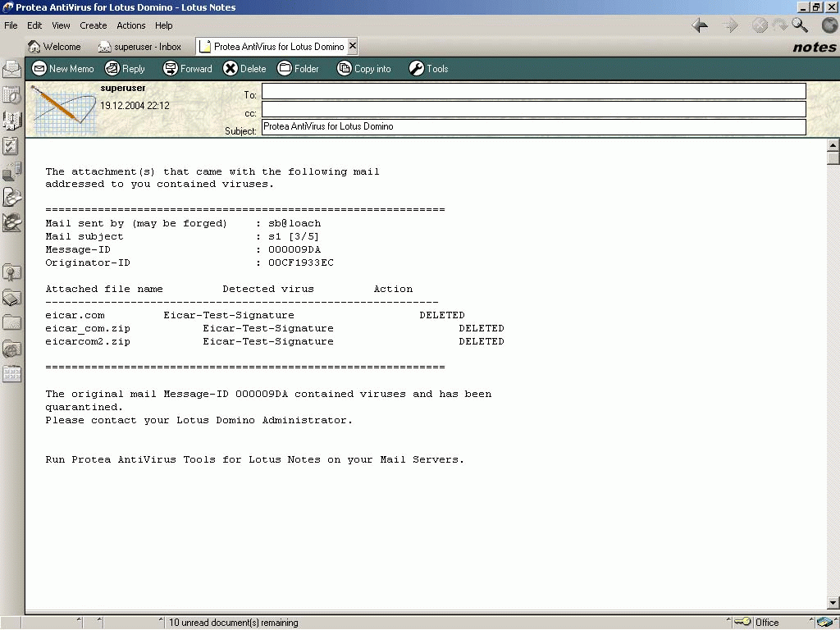Image resolution: width=840 pixels, height=630 pixels.
Task: Open the Internet Explorer links folder icon
Action: [x=11, y=349]
